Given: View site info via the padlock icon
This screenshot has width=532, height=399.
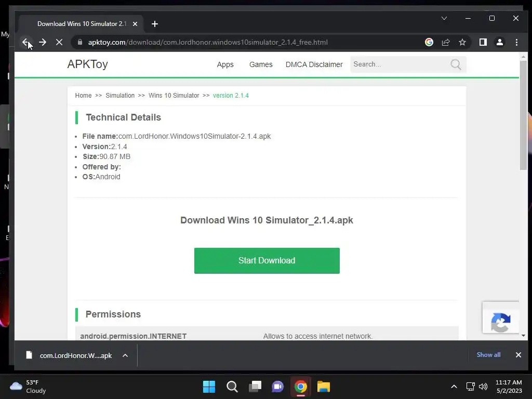Looking at the screenshot, I should coord(80,42).
